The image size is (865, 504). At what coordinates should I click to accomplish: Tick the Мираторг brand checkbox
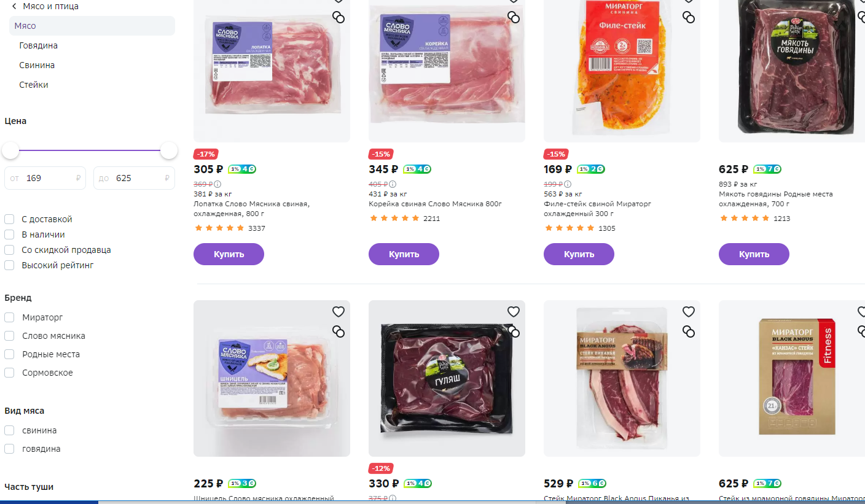click(9, 317)
